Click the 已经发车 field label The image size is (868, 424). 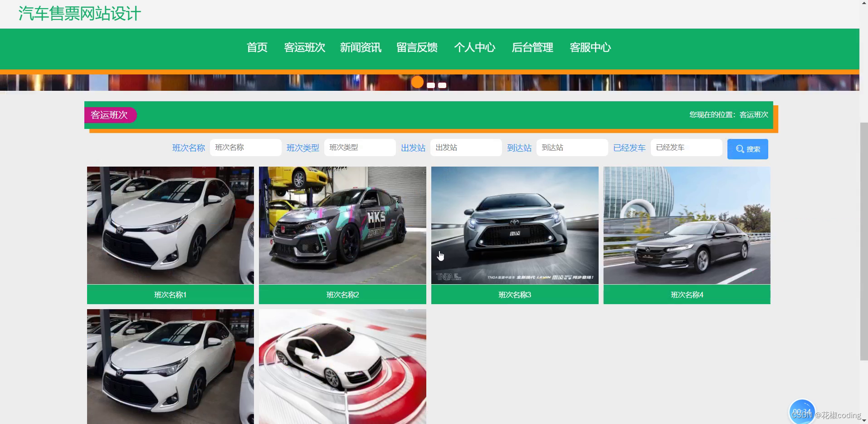629,148
